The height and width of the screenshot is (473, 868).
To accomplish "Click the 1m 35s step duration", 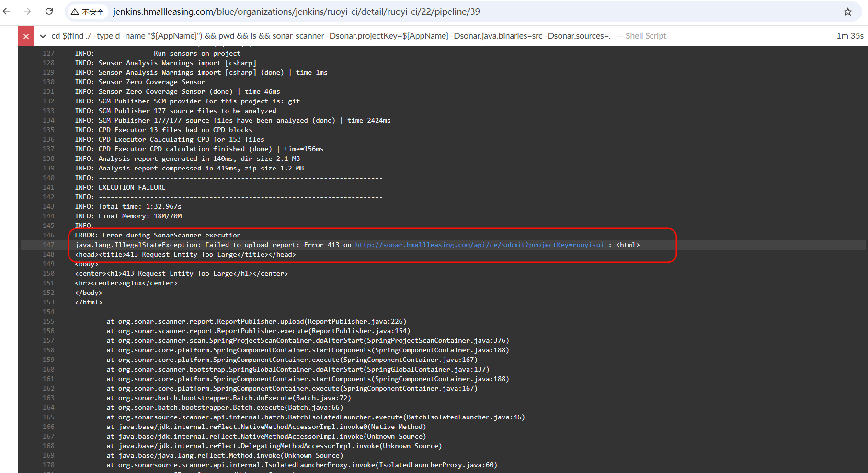I will click(849, 36).
